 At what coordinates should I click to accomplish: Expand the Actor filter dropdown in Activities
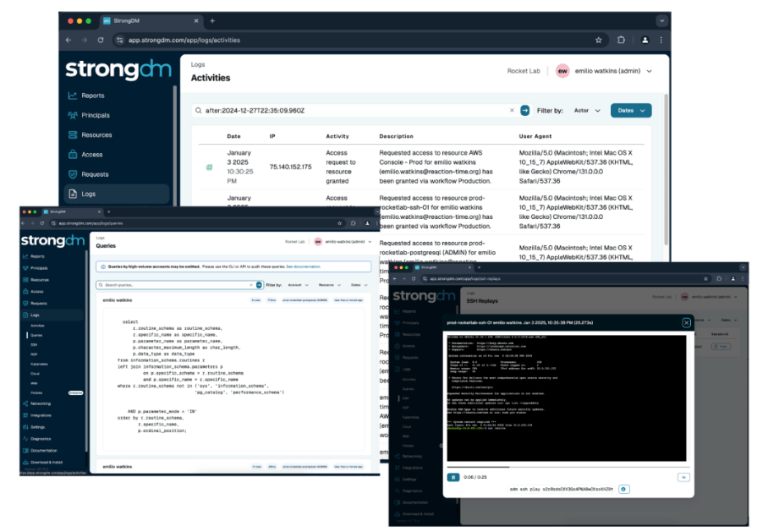[587, 110]
